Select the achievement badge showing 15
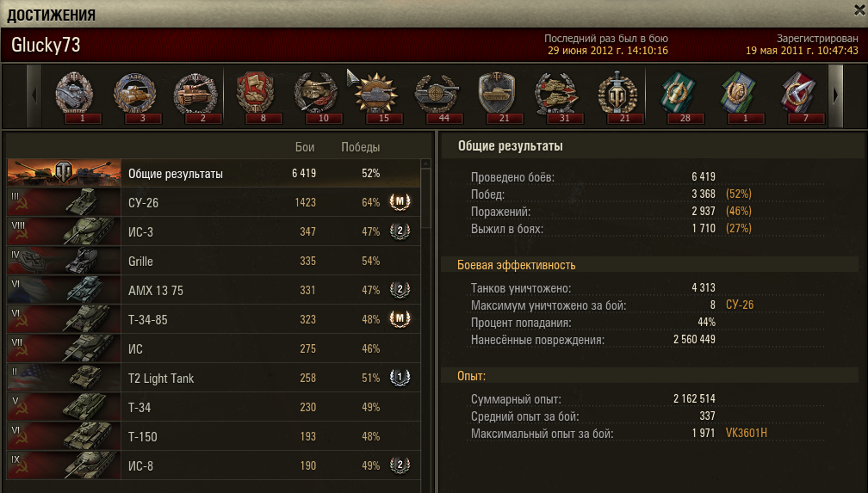 pos(376,96)
